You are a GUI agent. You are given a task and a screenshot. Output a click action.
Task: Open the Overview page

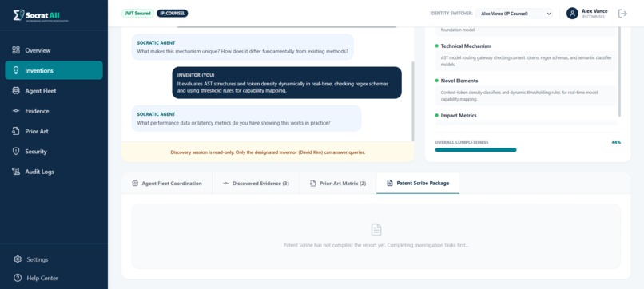(54, 50)
